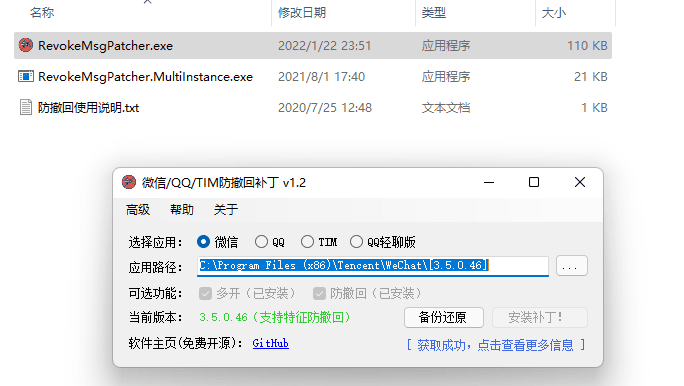Click 获取成功，点击查看更多信息 link

[x=496, y=345]
